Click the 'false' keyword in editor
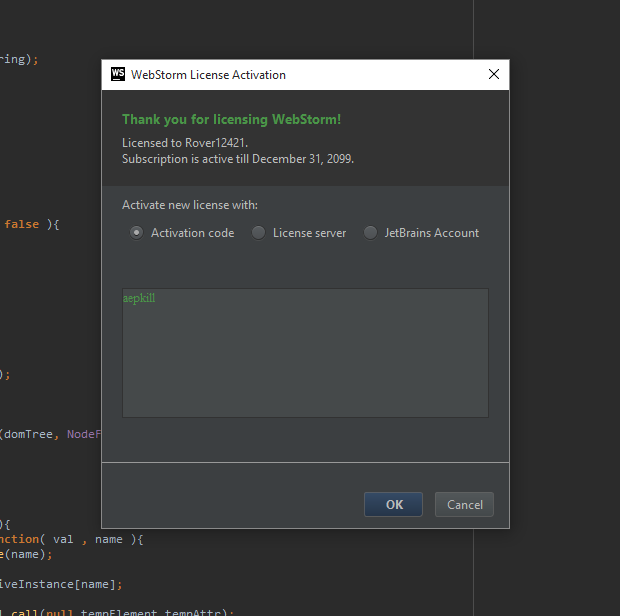 22,224
